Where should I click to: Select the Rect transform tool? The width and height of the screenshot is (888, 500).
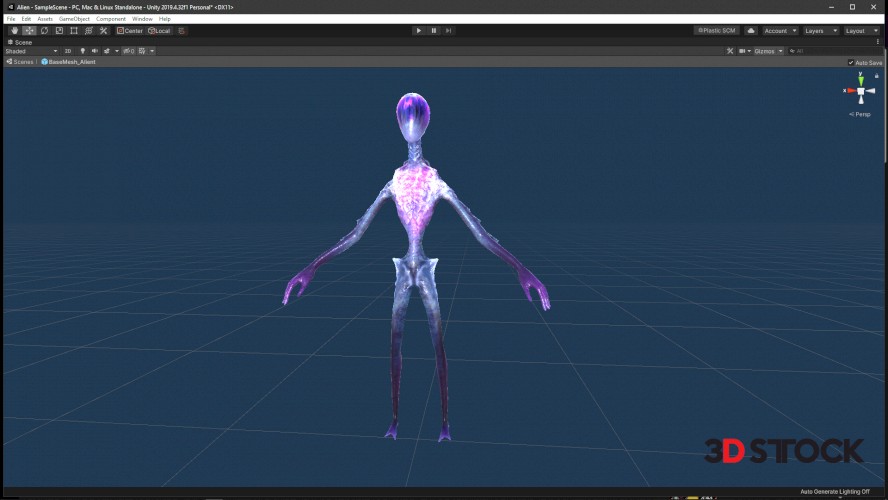point(74,31)
